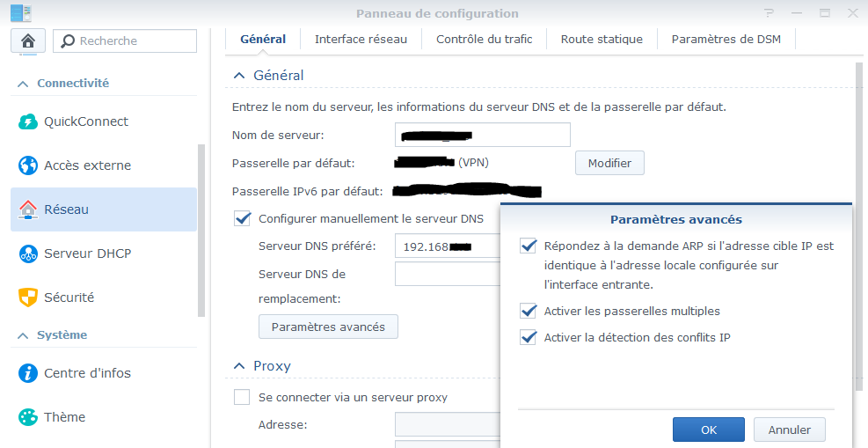This screenshot has width=868, height=448.
Task: Open Serveur DHCP icon in sidebar
Action: (x=28, y=253)
